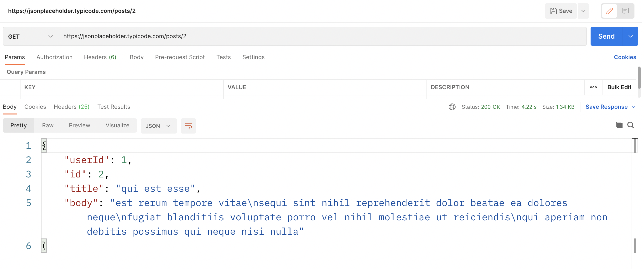Select the Headers (25) tab
The width and height of the screenshot is (644, 269).
coord(72,107)
